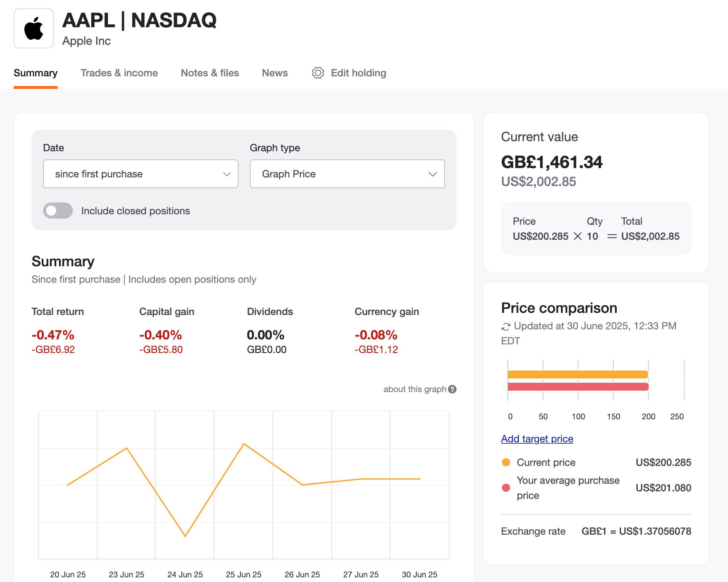Click Capital gain value -0.40%
The width and height of the screenshot is (728, 582).
[160, 335]
